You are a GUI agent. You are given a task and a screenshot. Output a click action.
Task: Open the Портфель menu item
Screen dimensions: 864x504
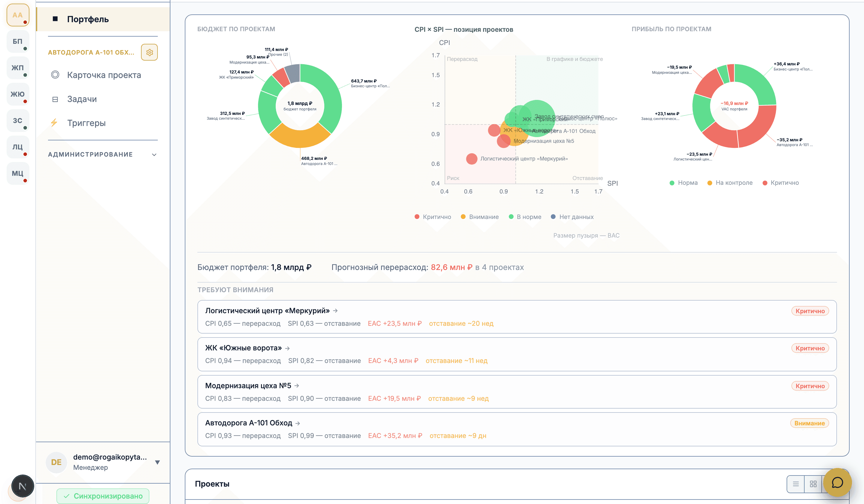(x=103, y=19)
